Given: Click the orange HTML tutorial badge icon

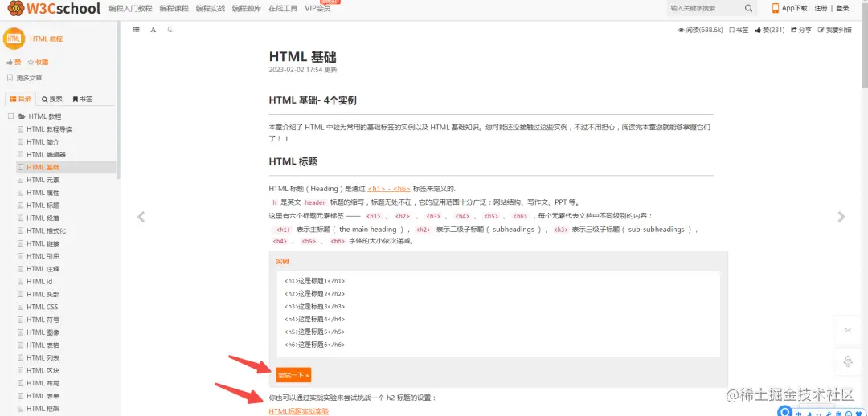Looking at the screenshot, I should (x=14, y=39).
